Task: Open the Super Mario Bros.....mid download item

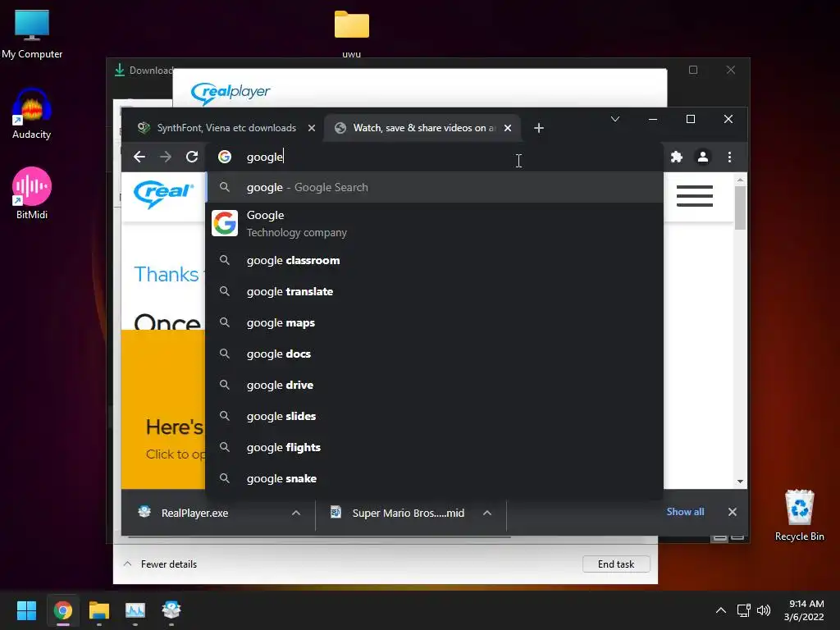Action: [409, 513]
